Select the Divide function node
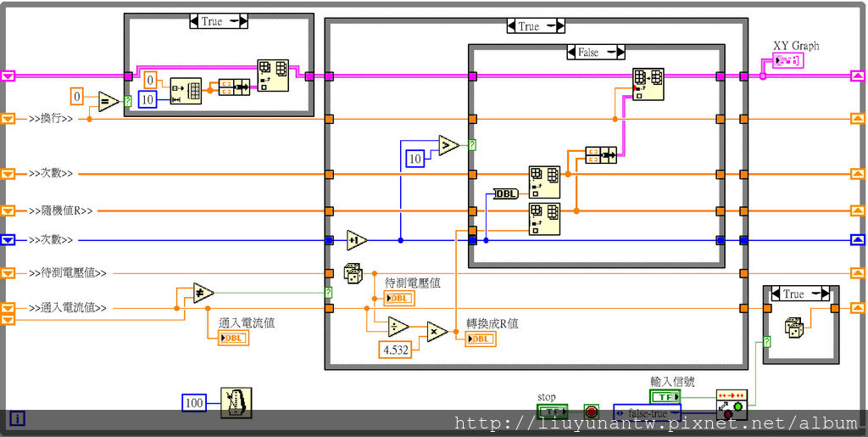Viewport: 868px width, 437px height. 398,326
